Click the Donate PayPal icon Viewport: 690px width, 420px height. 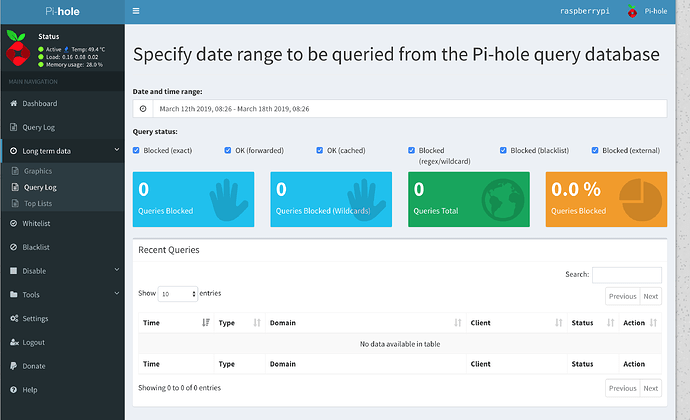[13, 366]
